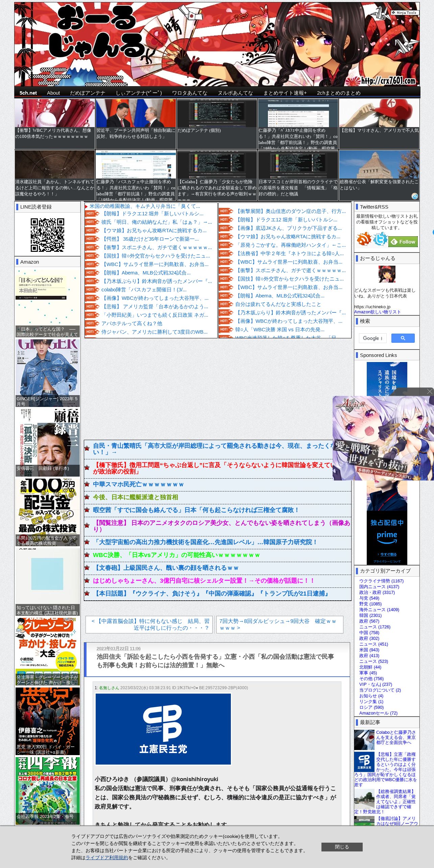Open まとめサイト速報+ in navigation bar

point(285,93)
